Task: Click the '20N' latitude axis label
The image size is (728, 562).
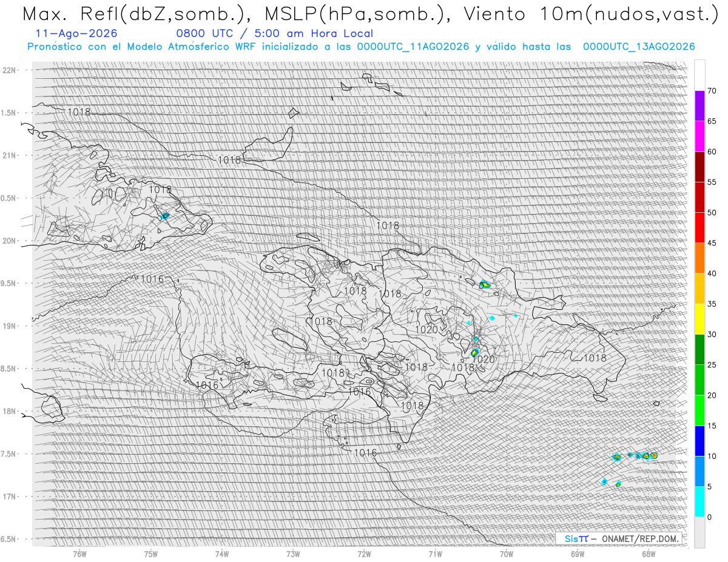Action: (10, 241)
